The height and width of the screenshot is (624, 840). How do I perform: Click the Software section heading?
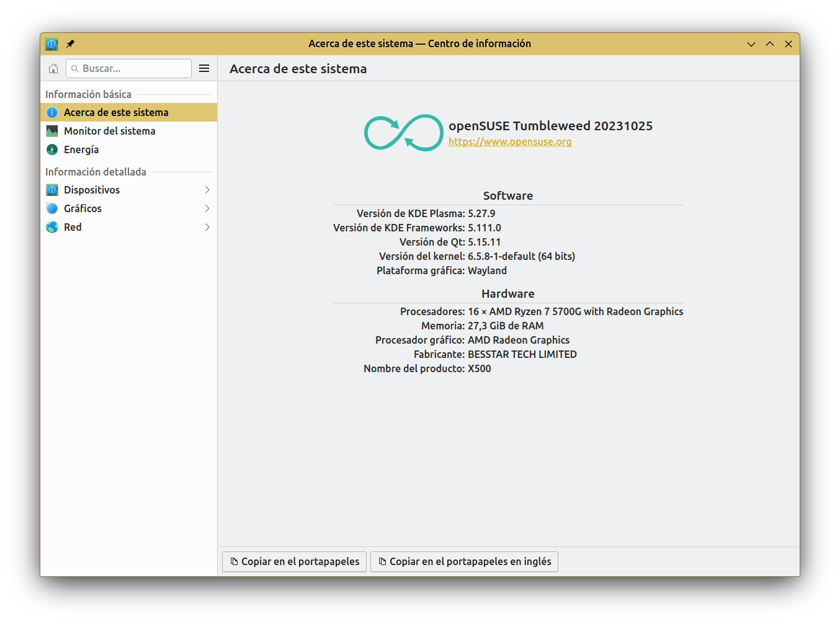[x=508, y=196]
